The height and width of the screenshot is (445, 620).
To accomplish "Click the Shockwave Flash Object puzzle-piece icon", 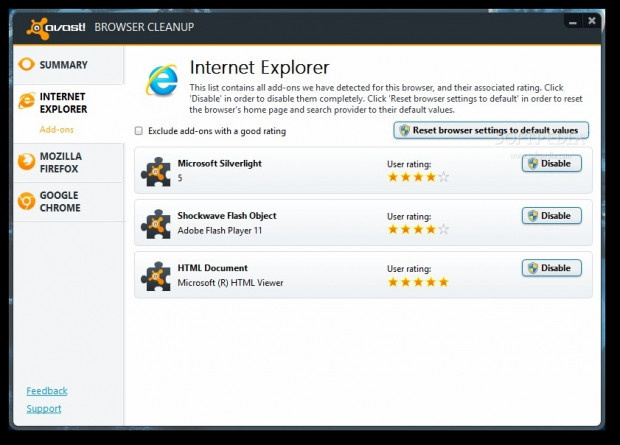I will click(x=156, y=224).
